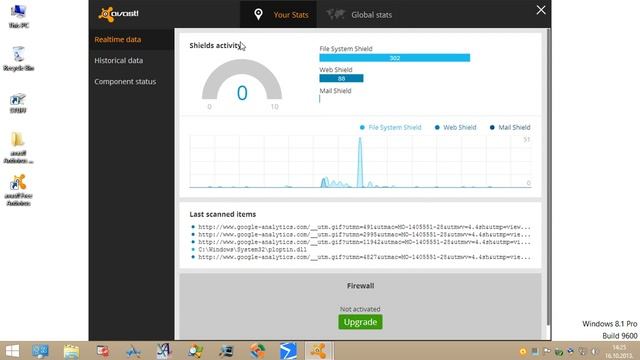Close the avast stats window
Image resolution: width=640 pixels, height=360 pixels.
pyautogui.click(x=541, y=10)
